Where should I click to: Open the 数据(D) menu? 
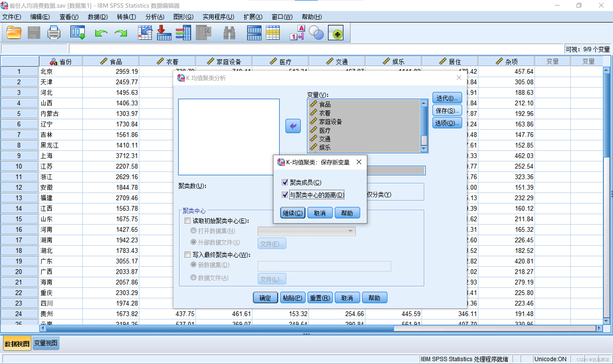98,17
